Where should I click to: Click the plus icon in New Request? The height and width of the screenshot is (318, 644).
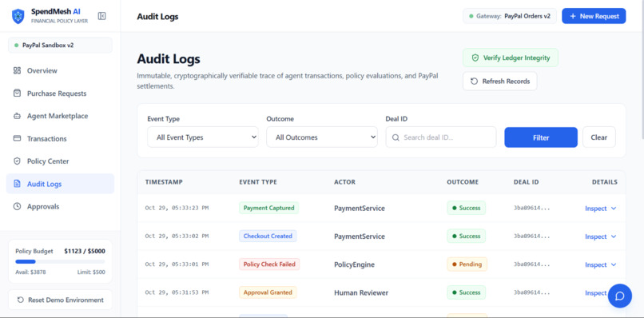[x=573, y=16]
